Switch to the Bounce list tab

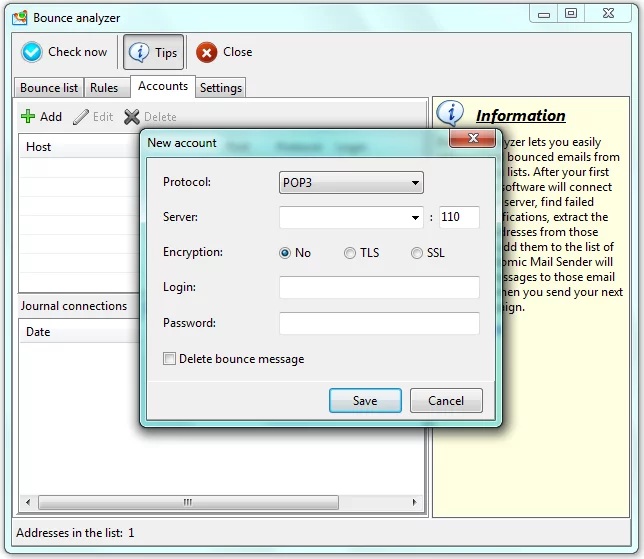49,88
